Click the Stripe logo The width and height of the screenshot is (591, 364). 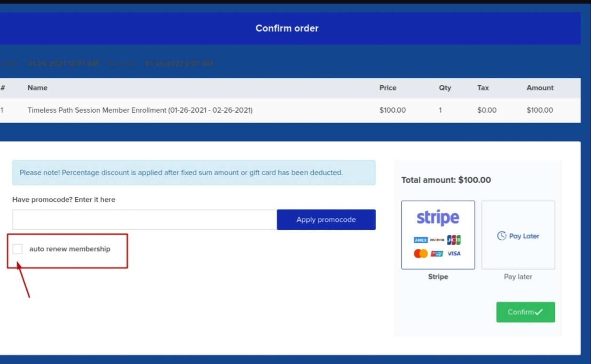tap(438, 217)
